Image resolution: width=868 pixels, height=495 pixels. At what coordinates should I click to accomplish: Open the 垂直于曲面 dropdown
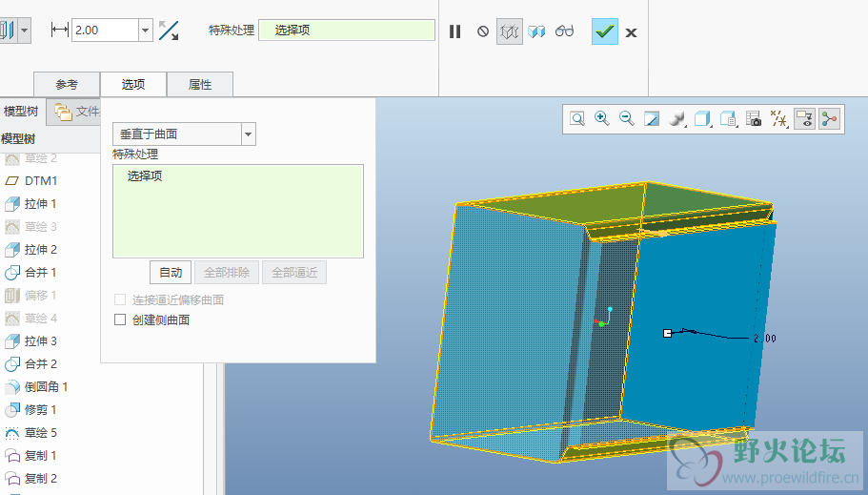point(184,134)
